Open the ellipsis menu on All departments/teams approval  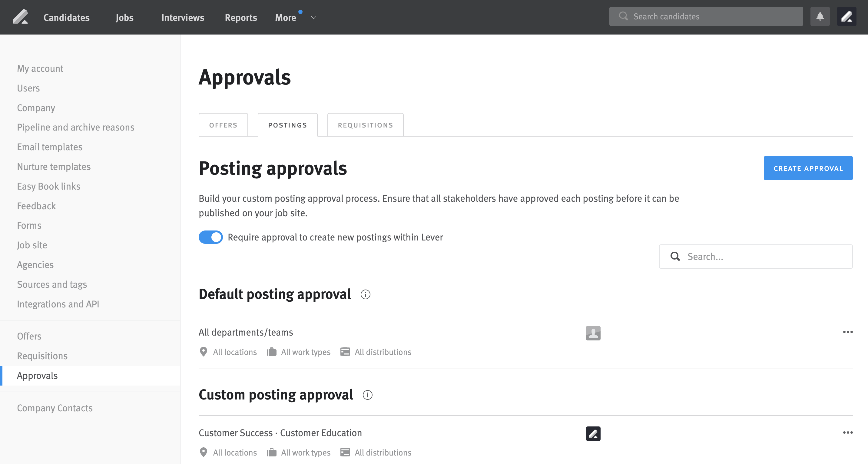[848, 332]
